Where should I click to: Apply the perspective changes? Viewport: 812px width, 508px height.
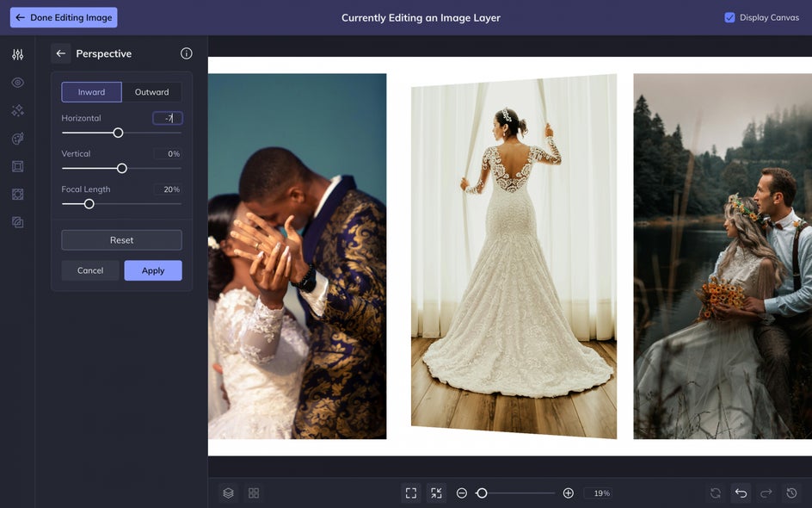(153, 270)
